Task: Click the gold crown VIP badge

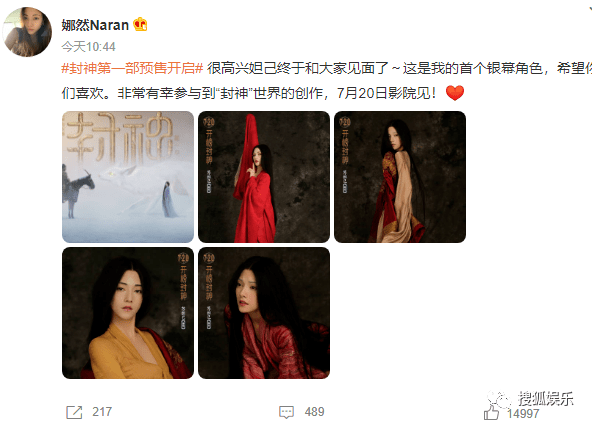Action: tap(140, 25)
